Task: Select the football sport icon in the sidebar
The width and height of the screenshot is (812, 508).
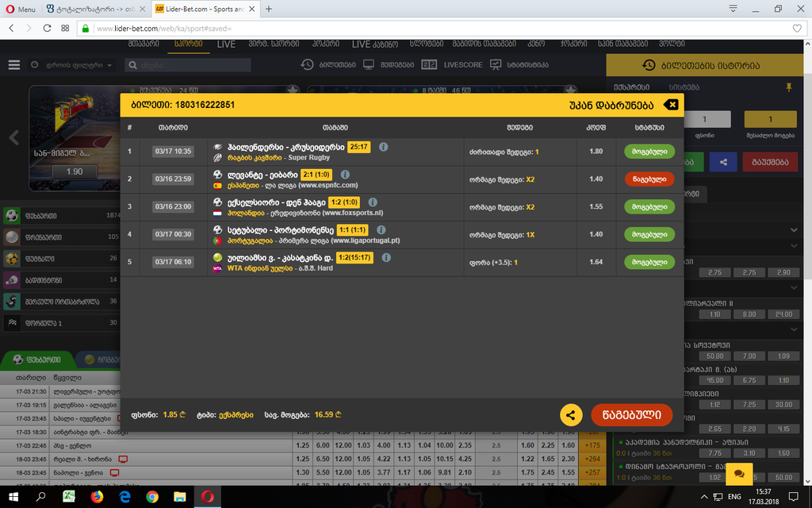Action: [x=12, y=216]
